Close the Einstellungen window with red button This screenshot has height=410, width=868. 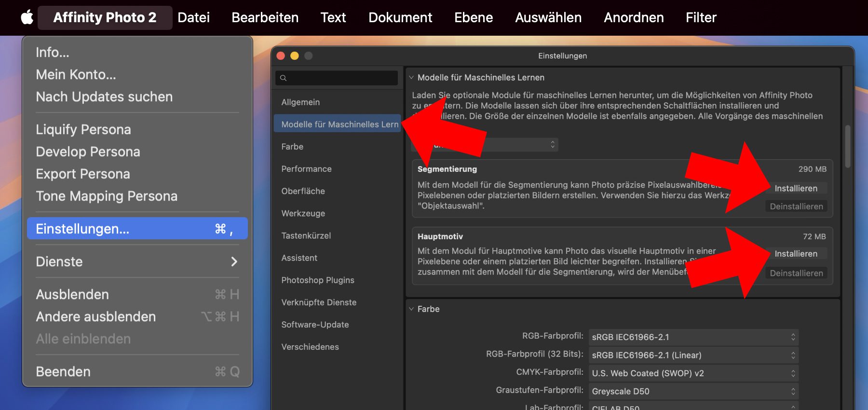(281, 56)
